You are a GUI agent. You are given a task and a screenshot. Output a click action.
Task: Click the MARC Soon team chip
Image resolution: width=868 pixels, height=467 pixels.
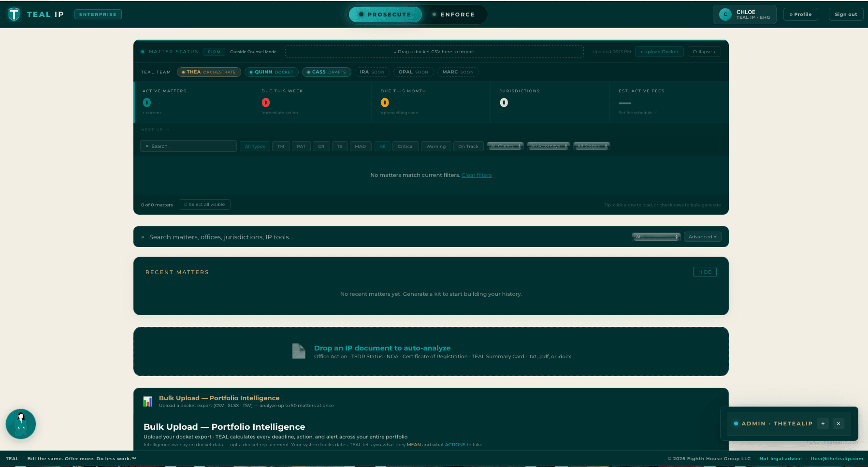click(458, 72)
